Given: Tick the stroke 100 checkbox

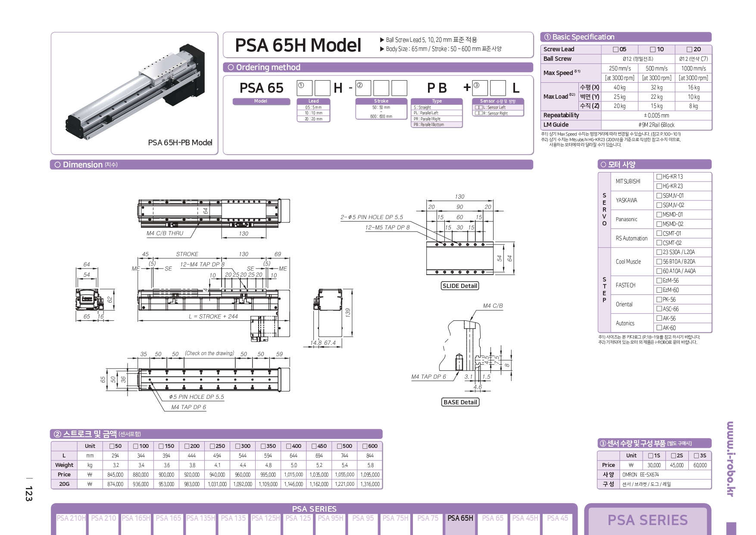Looking at the screenshot, I should (136, 446).
